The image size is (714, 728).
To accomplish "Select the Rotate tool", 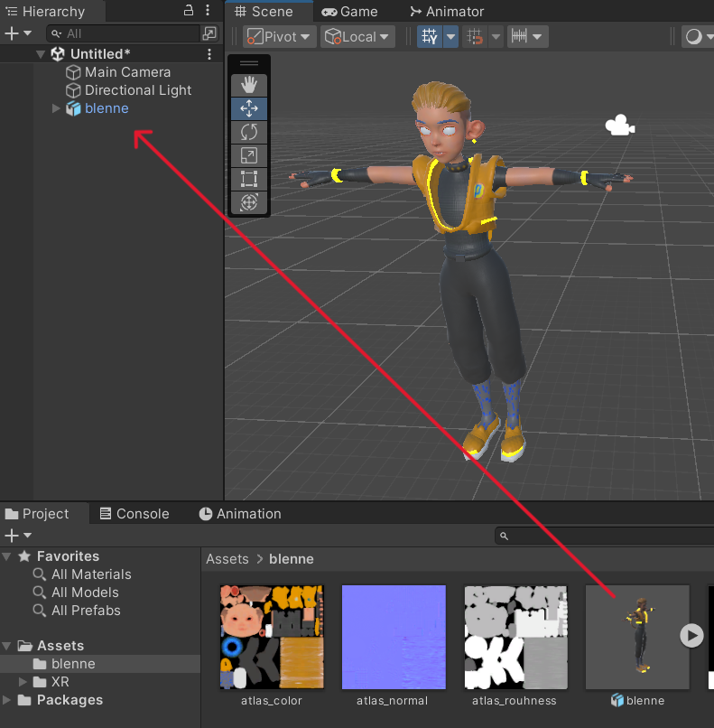I will coord(249,132).
